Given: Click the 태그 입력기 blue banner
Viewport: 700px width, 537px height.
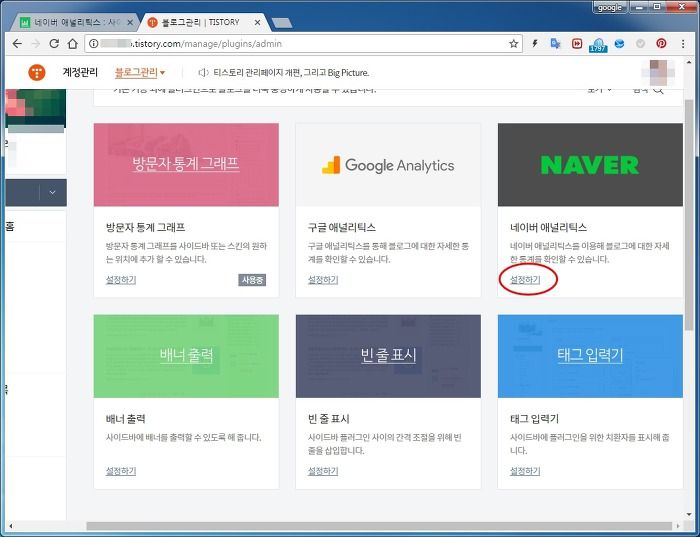Looking at the screenshot, I should point(590,356).
